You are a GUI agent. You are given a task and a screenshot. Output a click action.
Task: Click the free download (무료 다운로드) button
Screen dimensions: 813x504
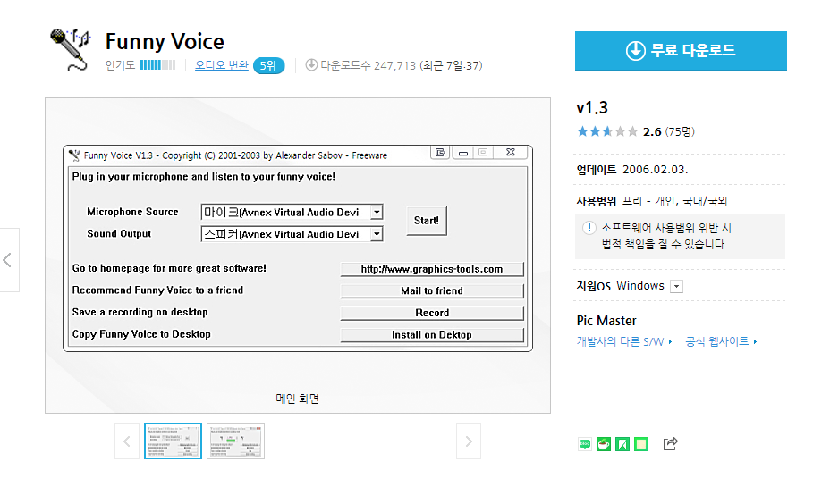[681, 51]
